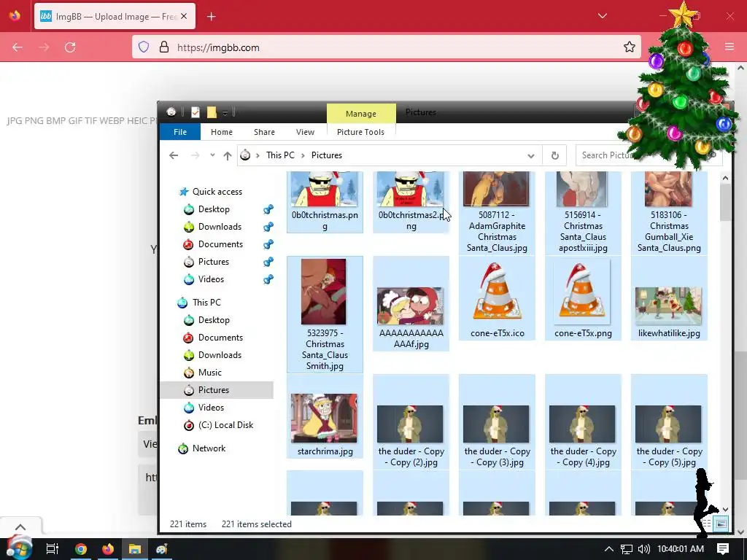Switch to Firefox on the taskbar
This screenshot has height=560, width=747.
[x=108, y=549]
